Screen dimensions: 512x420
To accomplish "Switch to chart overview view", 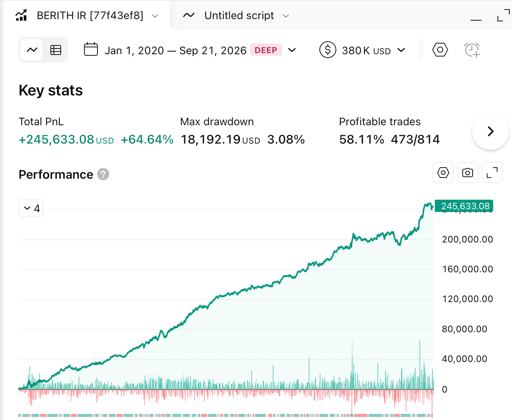I will (32, 50).
